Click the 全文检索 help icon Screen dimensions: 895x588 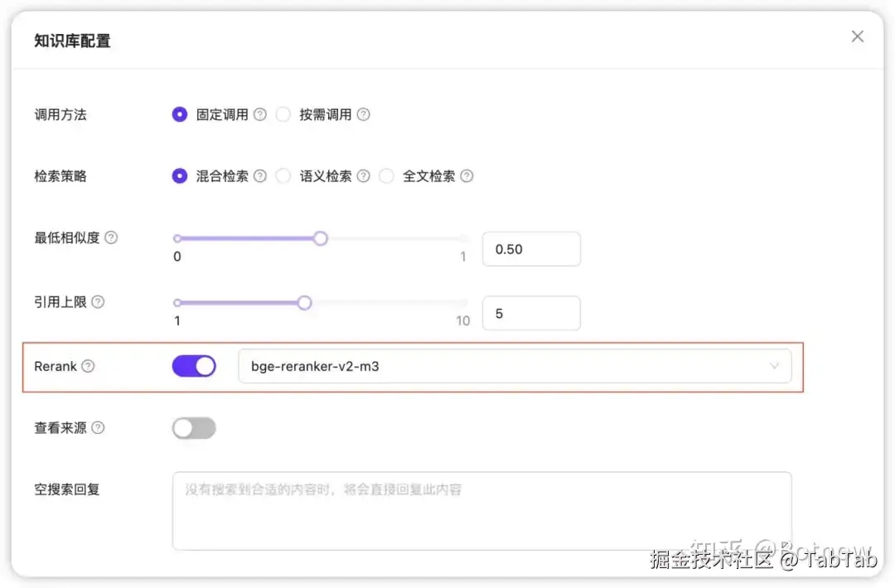pos(467,176)
